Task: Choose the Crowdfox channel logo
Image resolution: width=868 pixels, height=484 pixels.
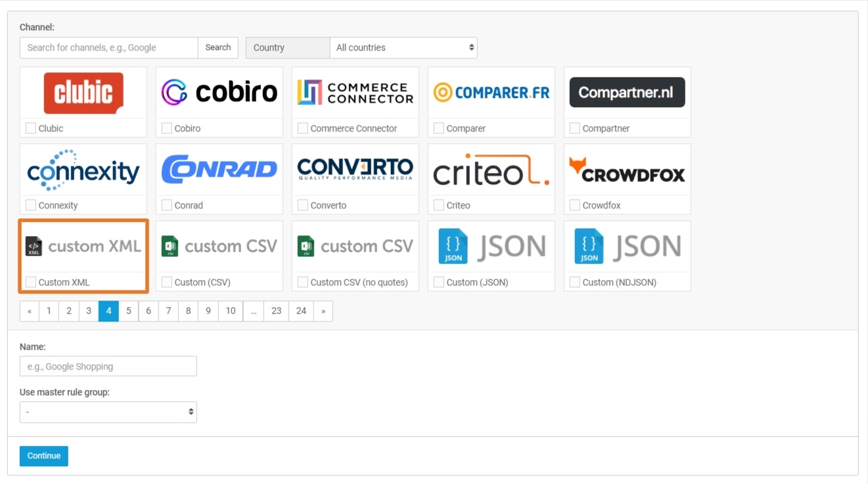Action: coord(628,170)
